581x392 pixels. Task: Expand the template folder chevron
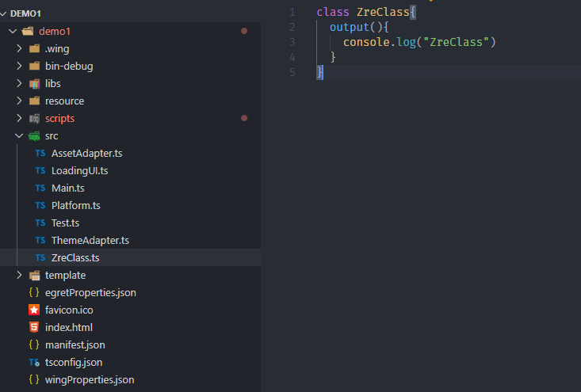coord(19,275)
